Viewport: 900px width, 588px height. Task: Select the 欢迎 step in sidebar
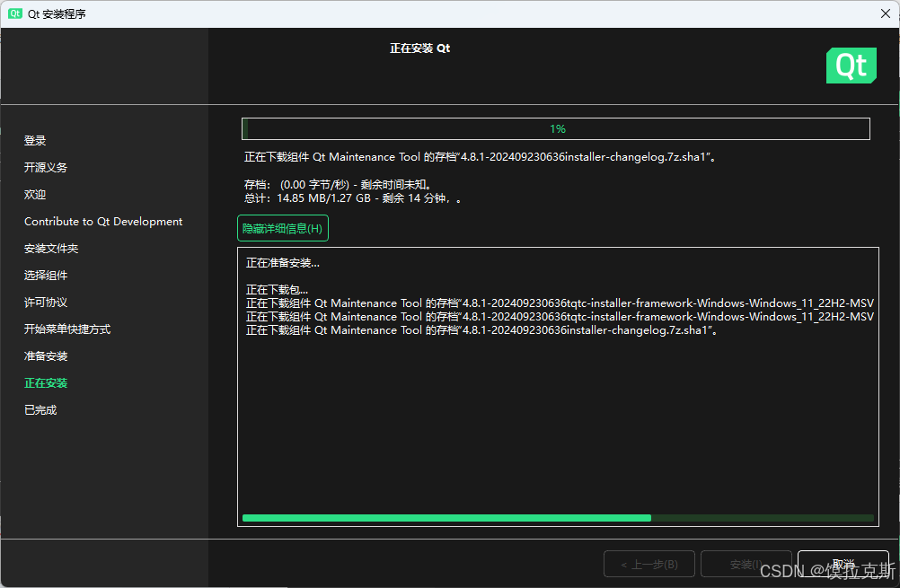pos(35,195)
